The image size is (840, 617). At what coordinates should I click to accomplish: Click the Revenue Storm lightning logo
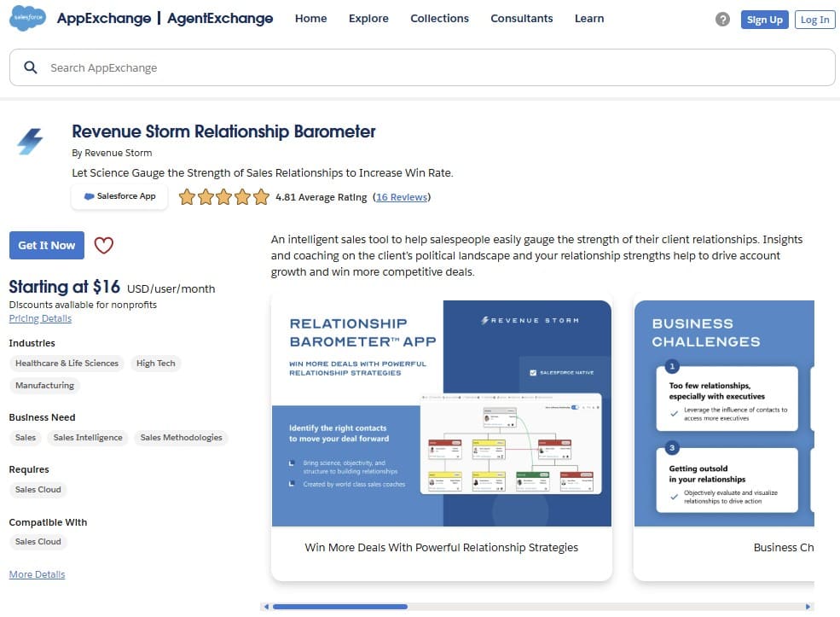30,142
